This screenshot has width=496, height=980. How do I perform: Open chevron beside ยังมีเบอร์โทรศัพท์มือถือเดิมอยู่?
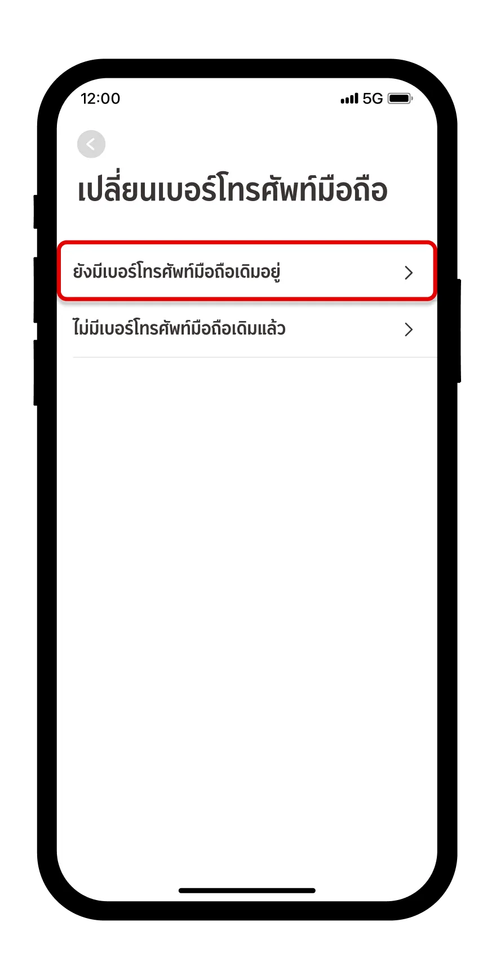(x=409, y=273)
